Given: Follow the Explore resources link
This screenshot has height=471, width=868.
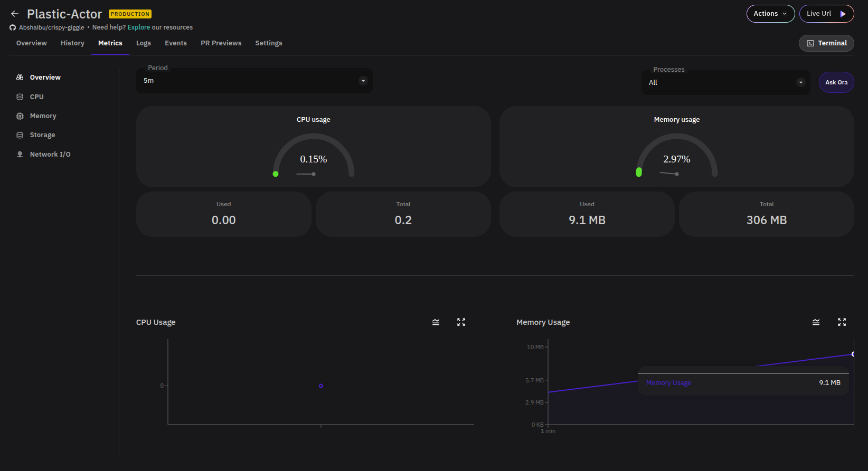Looking at the screenshot, I should click(x=139, y=27).
